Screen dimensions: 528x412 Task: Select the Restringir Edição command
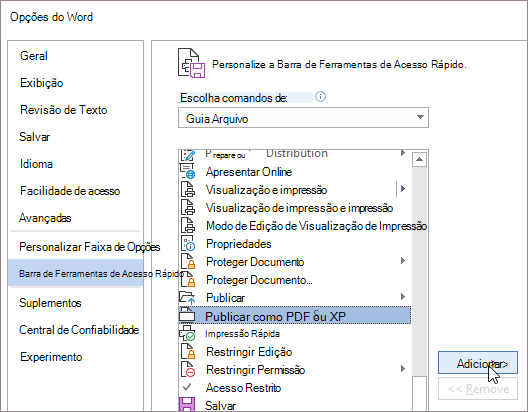(x=295, y=352)
